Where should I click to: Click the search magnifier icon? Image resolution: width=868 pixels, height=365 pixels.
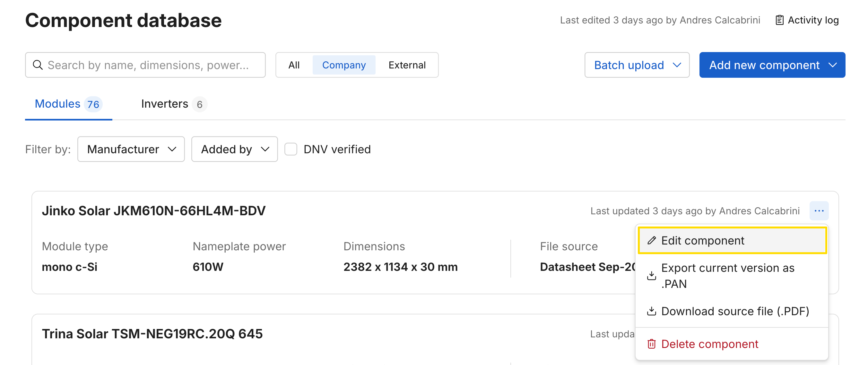click(38, 65)
